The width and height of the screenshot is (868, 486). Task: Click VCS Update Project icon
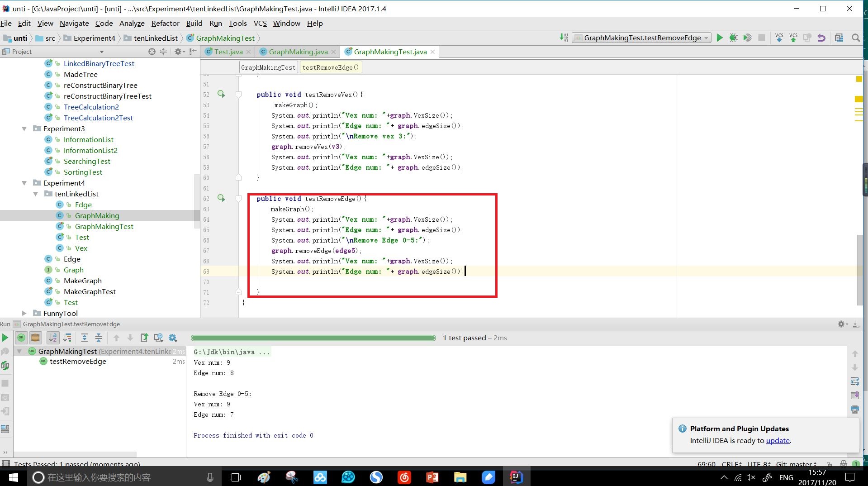[x=779, y=38]
